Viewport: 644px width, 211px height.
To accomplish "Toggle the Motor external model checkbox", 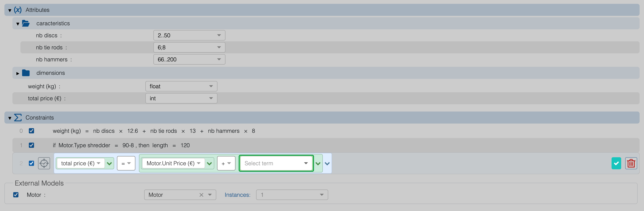I will coord(16,195).
